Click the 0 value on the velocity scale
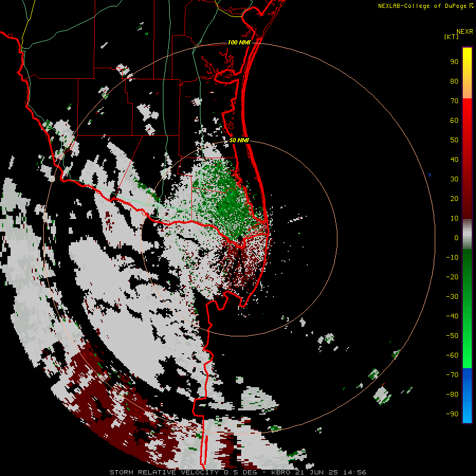The image size is (476, 476). point(456,238)
